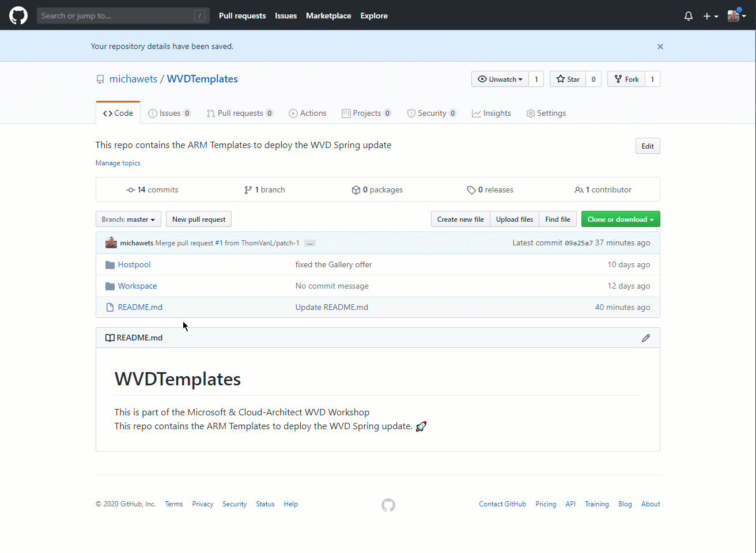
Task: Switch to the Projects tab
Action: [366, 113]
